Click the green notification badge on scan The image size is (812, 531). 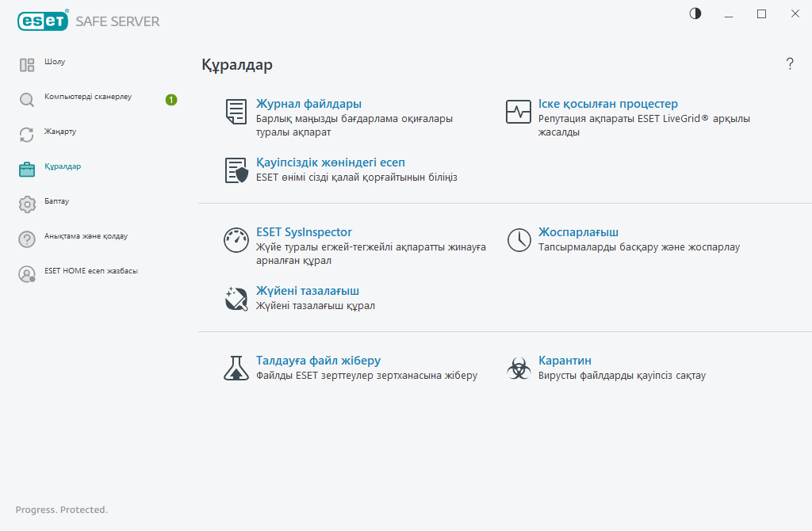171,100
